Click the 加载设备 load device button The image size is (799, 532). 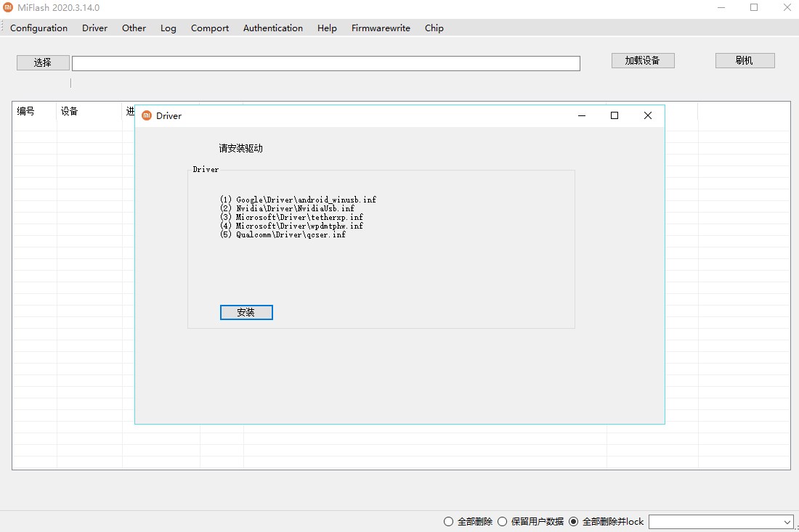643,61
